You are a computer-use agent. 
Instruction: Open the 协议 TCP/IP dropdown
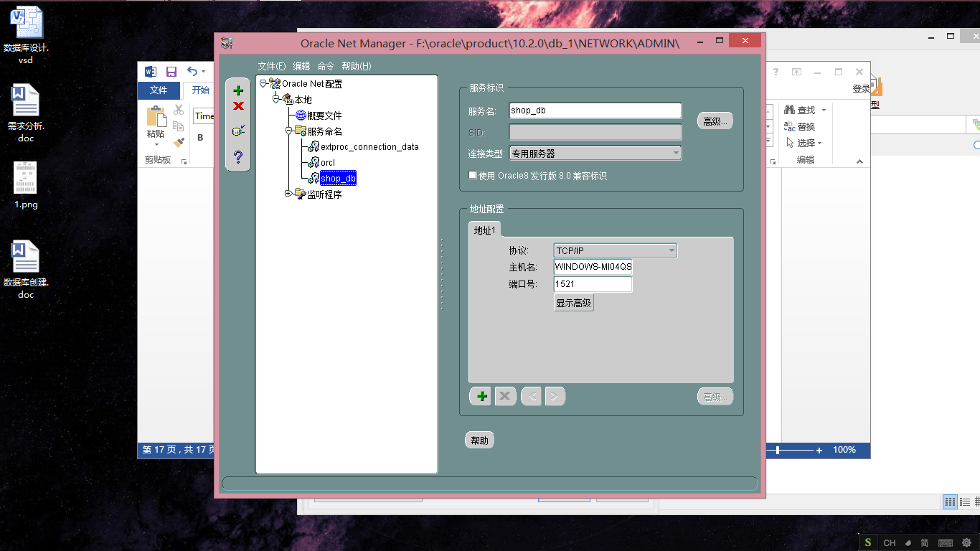(616, 250)
